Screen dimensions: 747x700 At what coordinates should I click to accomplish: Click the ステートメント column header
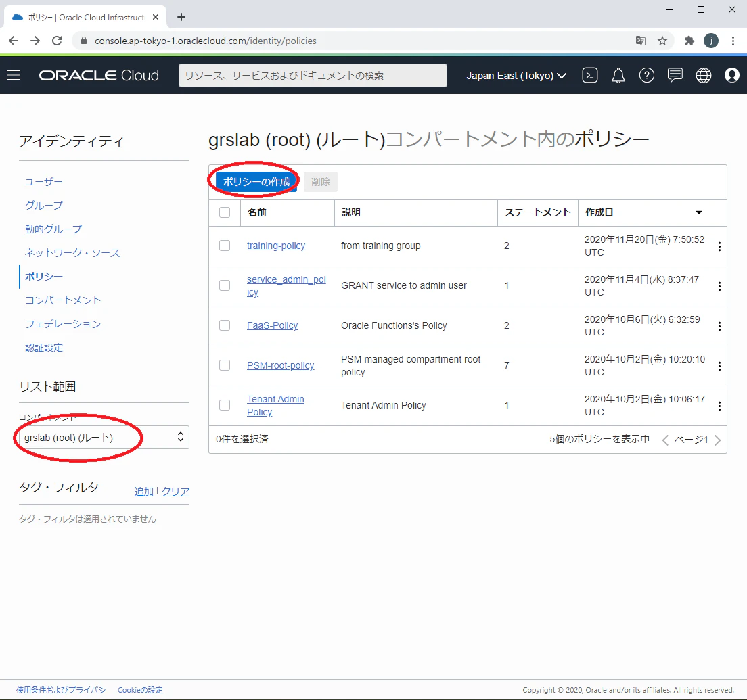pyautogui.click(x=537, y=212)
